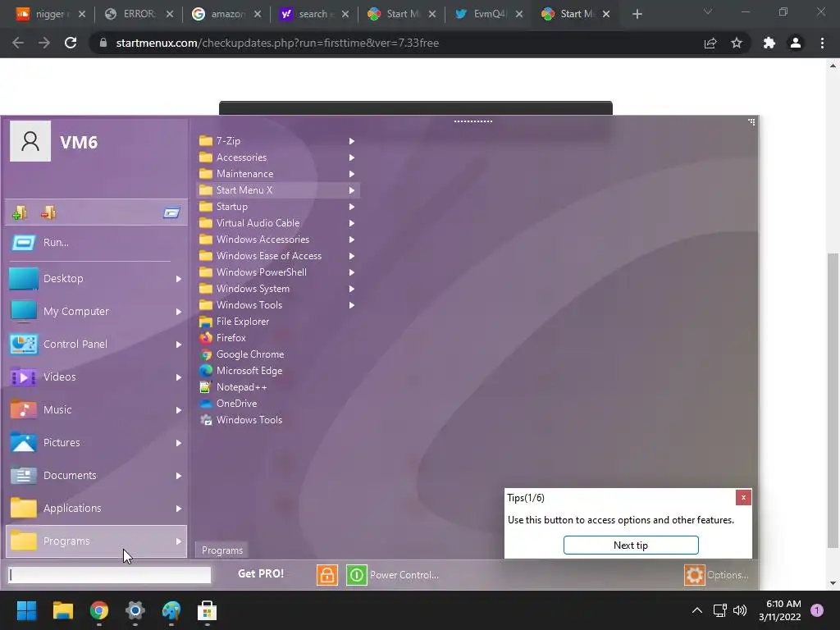Click the Get PRO! link
The width and height of the screenshot is (840, 630).
click(x=261, y=573)
